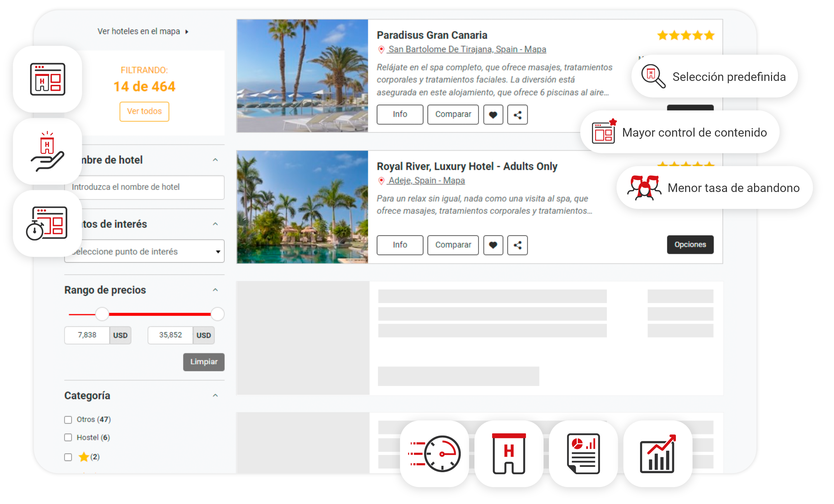The height and width of the screenshot is (504, 834).
Task: Click heart favorite icon for Paradisus Gran Canaria
Action: pos(493,115)
